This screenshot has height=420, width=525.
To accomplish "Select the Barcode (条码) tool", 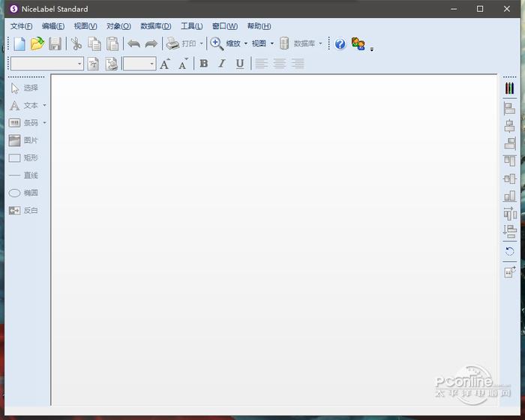I will [x=23, y=123].
